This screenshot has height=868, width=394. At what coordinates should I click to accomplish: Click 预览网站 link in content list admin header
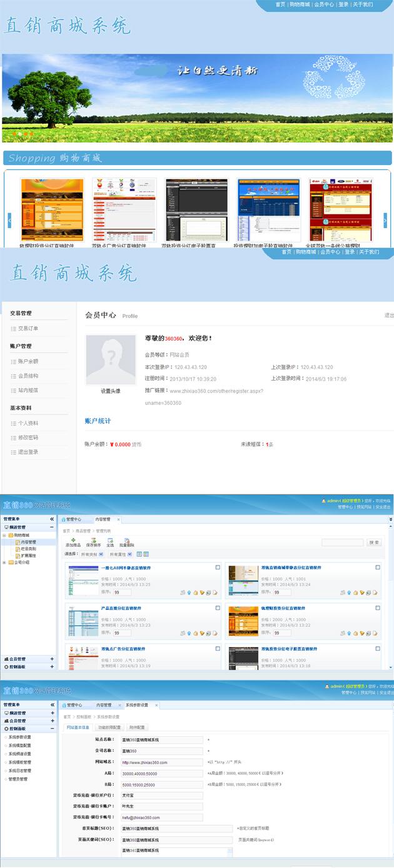[x=364, y=507]
